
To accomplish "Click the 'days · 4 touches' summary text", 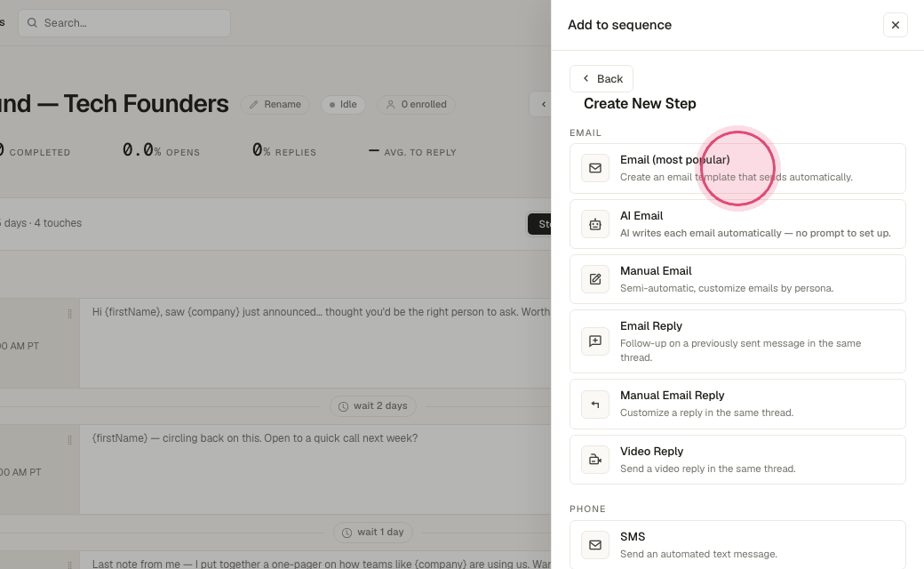I will click(41, 223).
